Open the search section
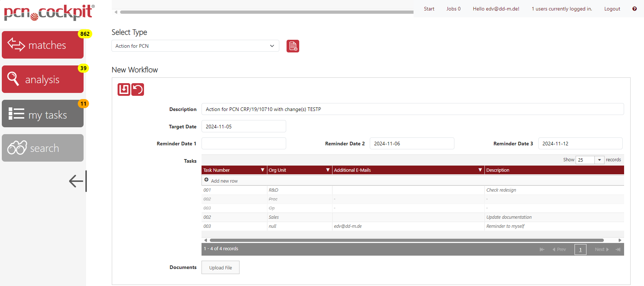 tap(43, 148)
